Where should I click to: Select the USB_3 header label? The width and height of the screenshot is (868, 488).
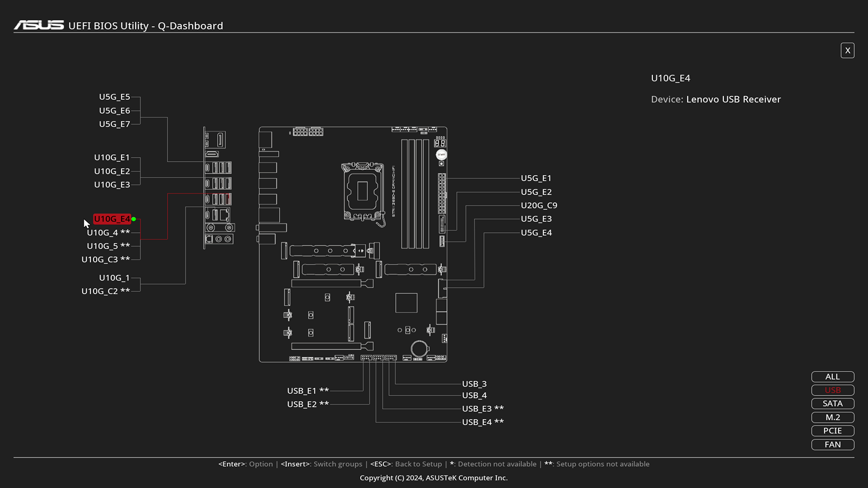tap(474, 384)
